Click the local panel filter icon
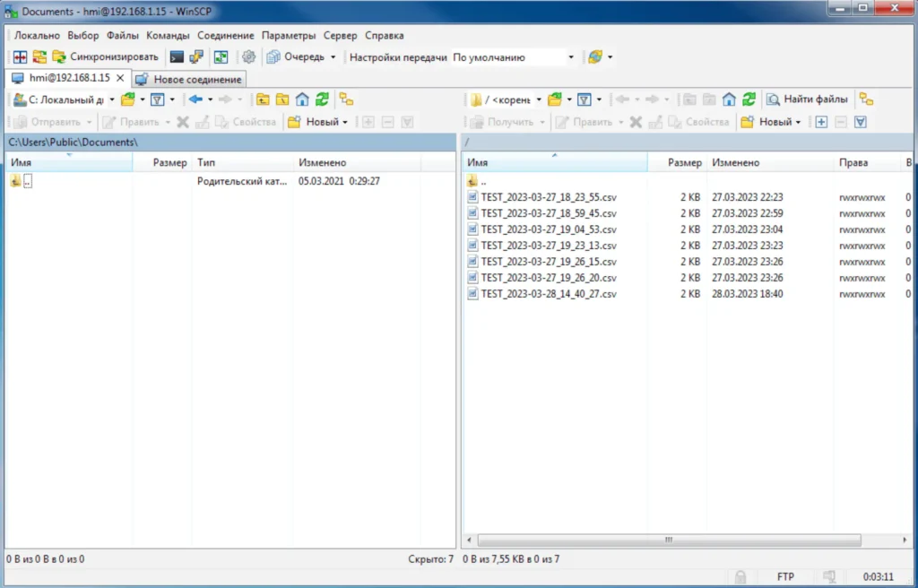The width and height of the screenshot is (918, 588). click(x=157, y=99)
